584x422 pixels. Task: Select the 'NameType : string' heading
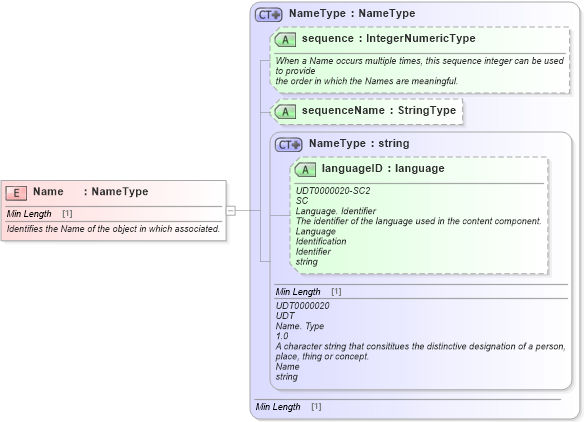point(359,143)
